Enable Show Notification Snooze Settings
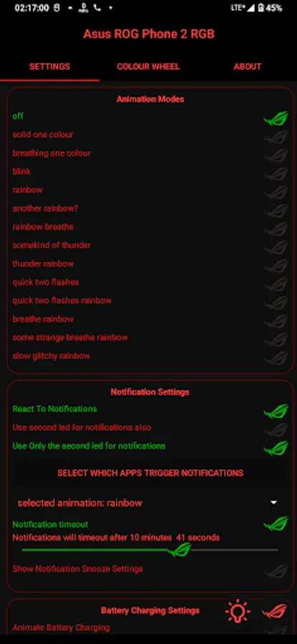Image resolution: width=297 pixels, height=644 pixels. [x=276, y=571]
